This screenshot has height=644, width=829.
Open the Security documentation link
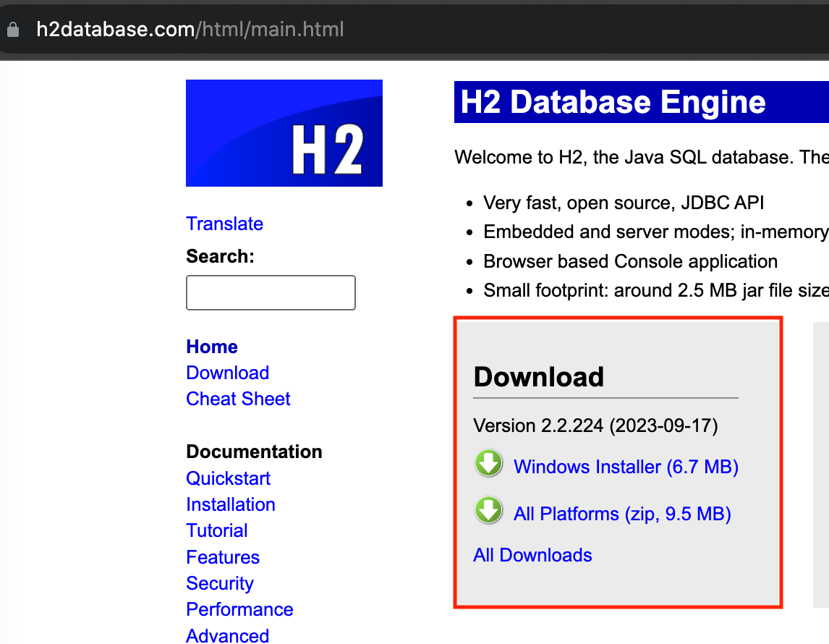click(x=220, y=583)
